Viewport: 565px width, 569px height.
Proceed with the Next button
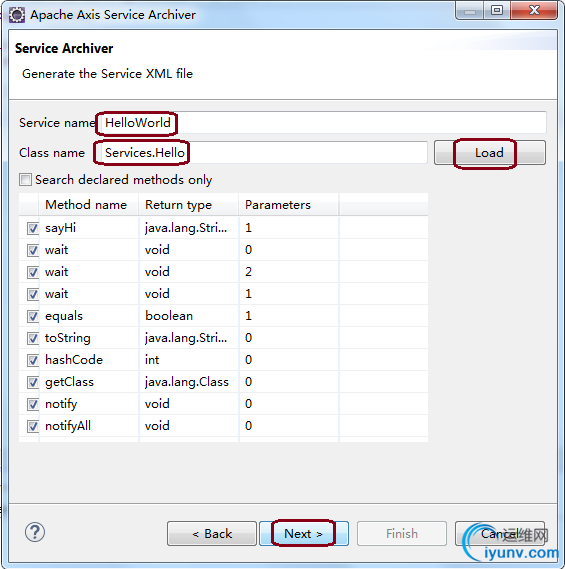(x=304, y=533)
